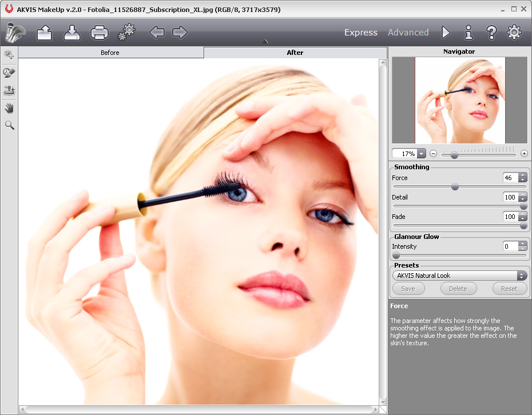Switch to Advanced mode

click(x=408, y=33)
